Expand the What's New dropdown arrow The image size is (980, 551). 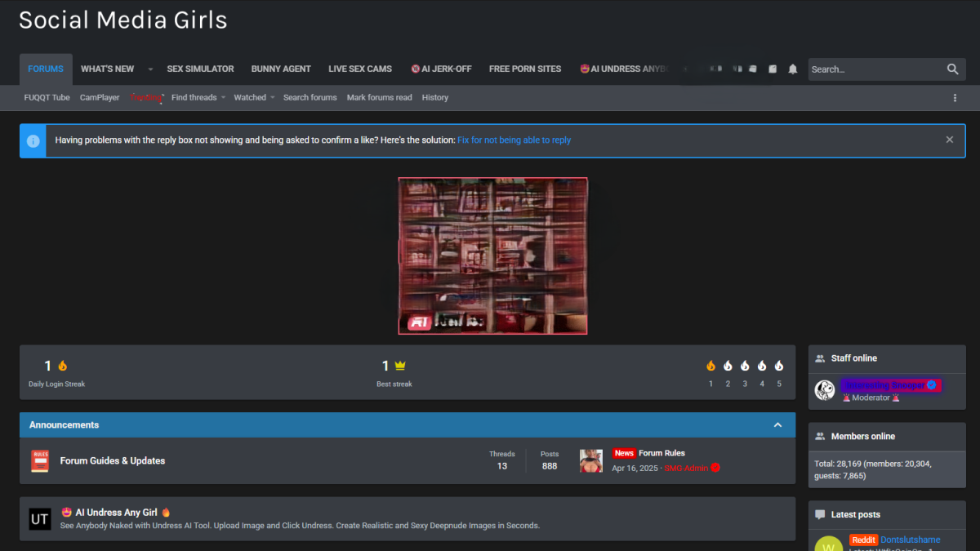[x=150, y=69]
